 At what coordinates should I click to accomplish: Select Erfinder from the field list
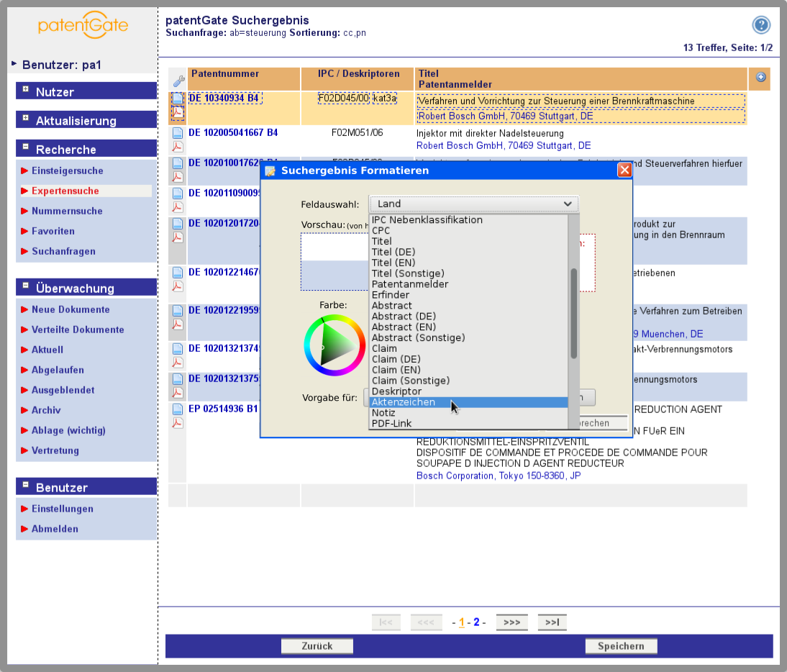pos(468,294)
